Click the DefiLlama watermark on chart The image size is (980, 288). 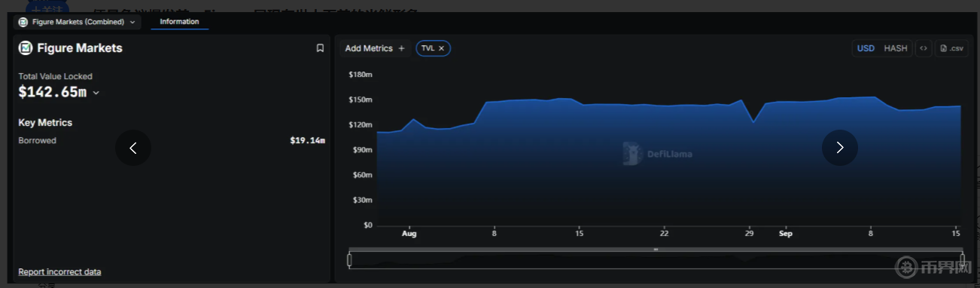pos(657,153)
